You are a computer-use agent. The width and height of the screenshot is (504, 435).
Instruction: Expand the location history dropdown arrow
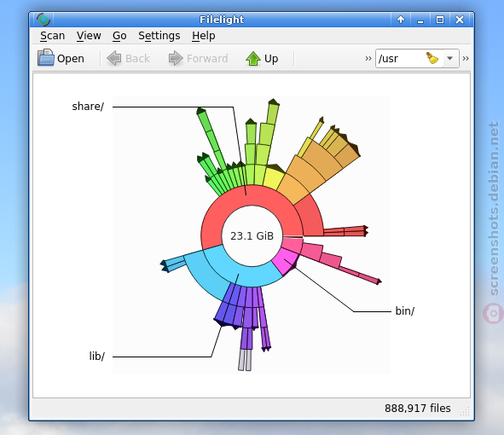[x=450, y=58]
